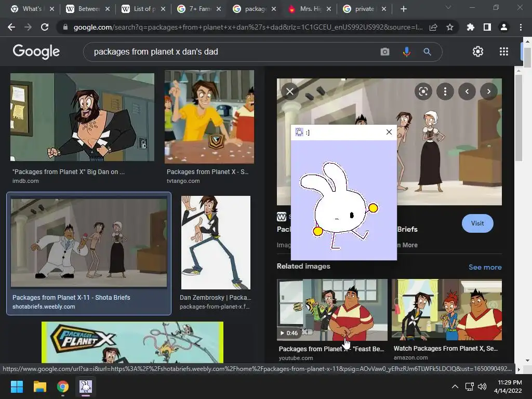This screenshot has height=399, width=532.
Task: Open network icon in system tray
Action: click(x=469, y=387)
